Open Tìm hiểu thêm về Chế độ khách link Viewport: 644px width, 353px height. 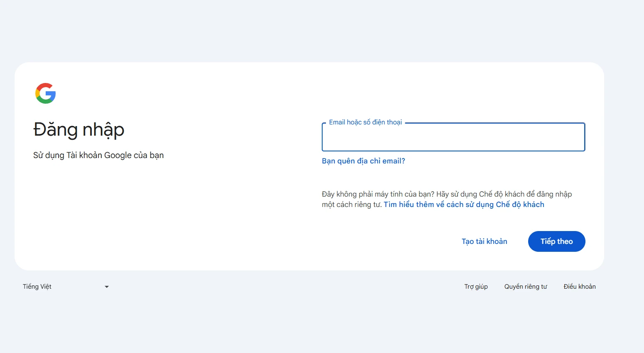point(464,204)
